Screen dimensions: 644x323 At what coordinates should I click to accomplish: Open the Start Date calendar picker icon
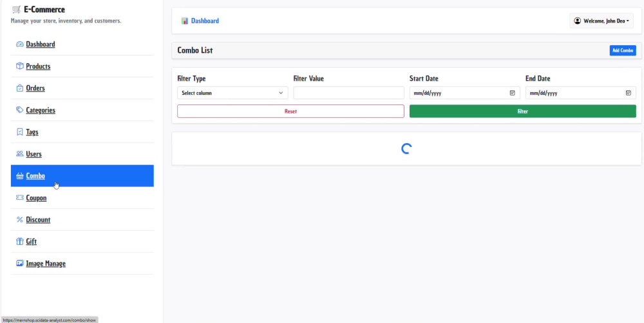click(512, 93)
